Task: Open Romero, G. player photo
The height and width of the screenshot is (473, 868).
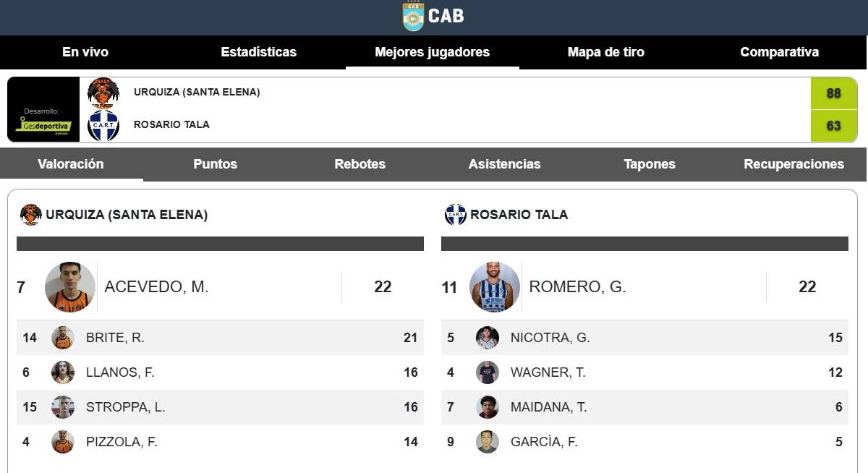Action: click(x=495, y=287)
